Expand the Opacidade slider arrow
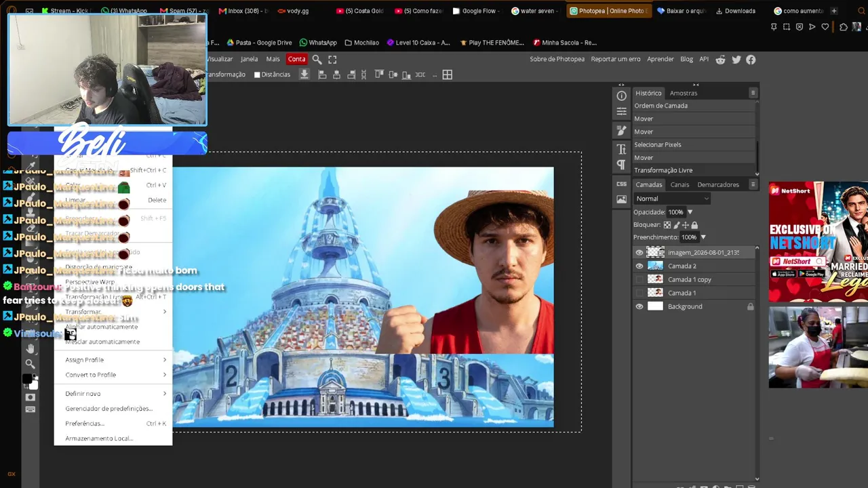Image resolution: width=868 pixels, height=488 pixels. click(x=690, y=212)
